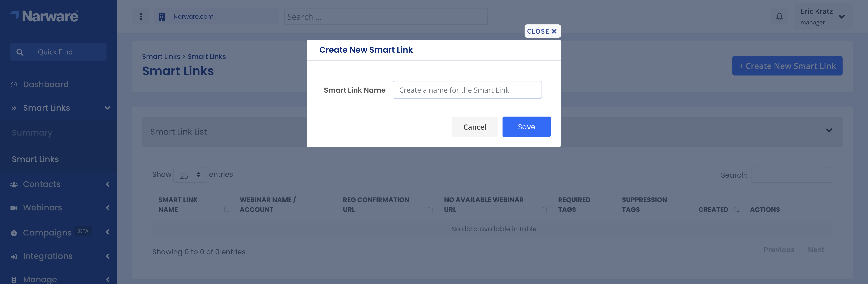Save the new Smart Link

tap(526, 127)
